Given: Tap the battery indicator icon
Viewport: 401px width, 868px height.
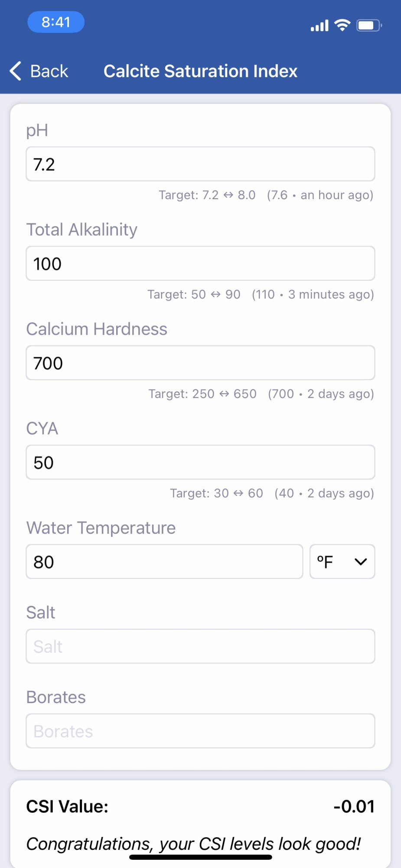Looking at the screenshot, I should (x=369, y=25).
